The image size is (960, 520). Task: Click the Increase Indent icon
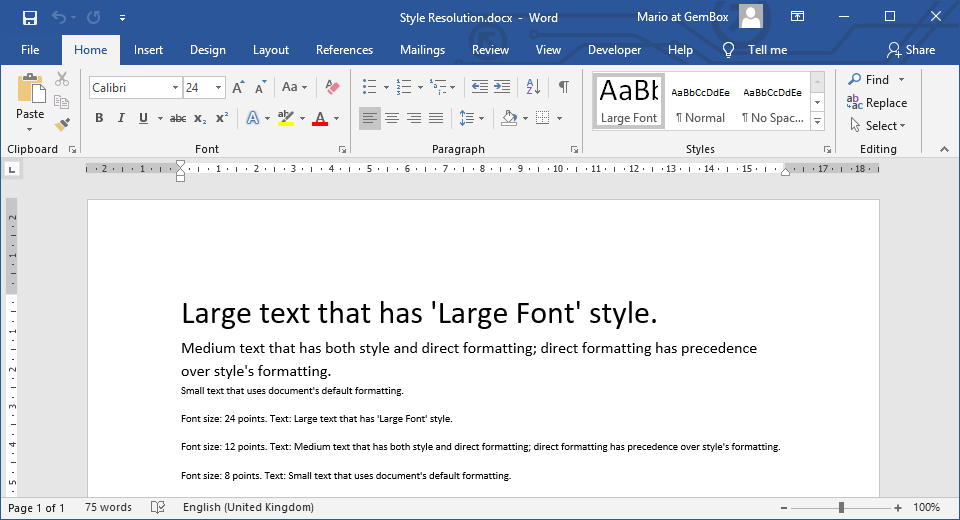(502, 88)
